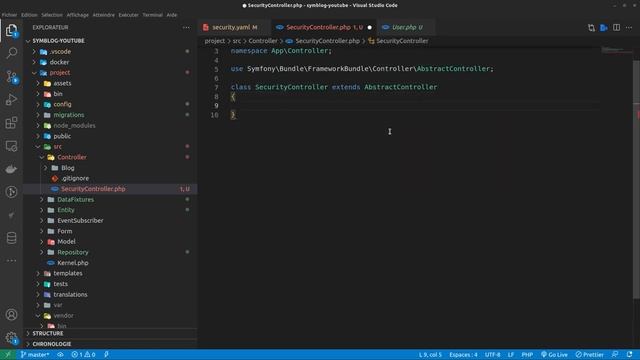Open .gitignore file under Controller

tap(75, 178)
